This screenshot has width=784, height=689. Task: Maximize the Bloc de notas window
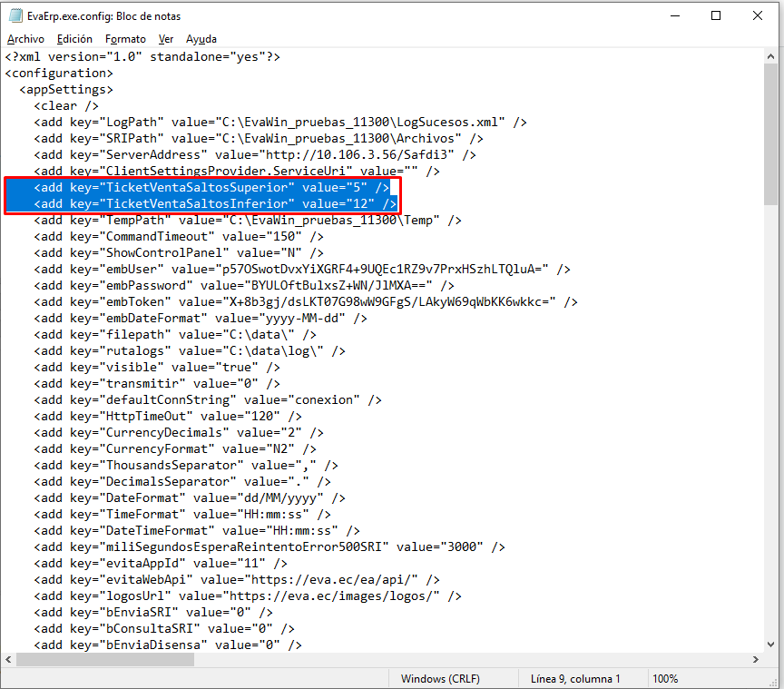coord(716,15)
